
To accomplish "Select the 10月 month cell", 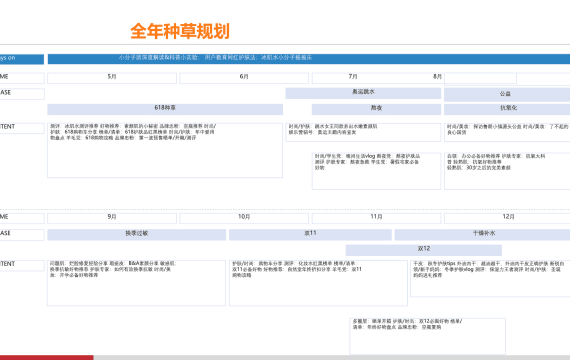I will pos(244,218).
